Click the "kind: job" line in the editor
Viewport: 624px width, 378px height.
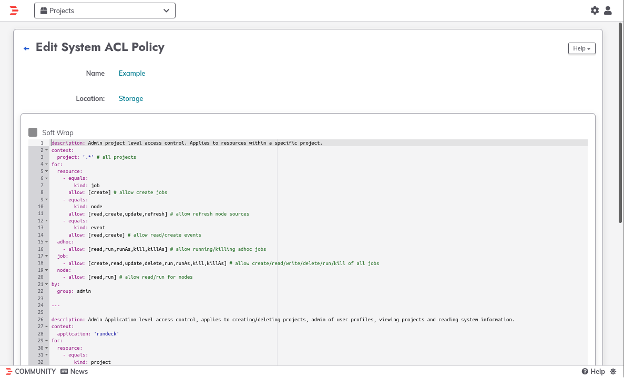click(87, 185)
